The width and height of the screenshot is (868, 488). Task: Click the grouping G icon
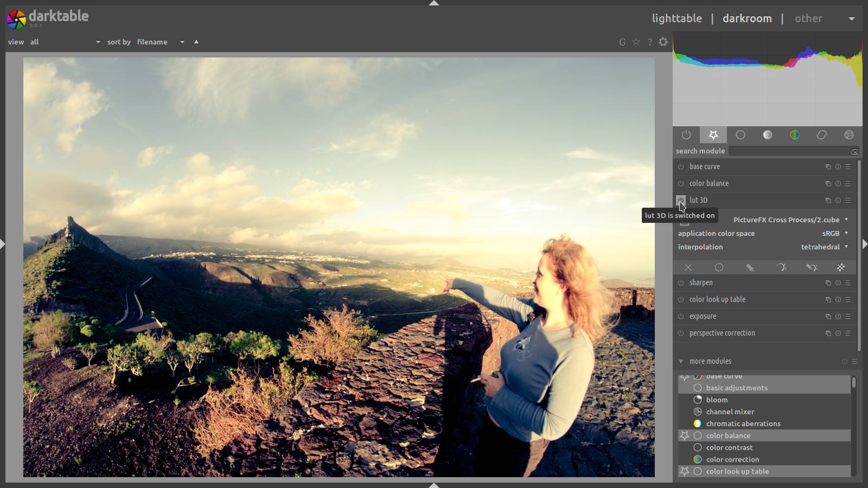(x=622, y=42)
